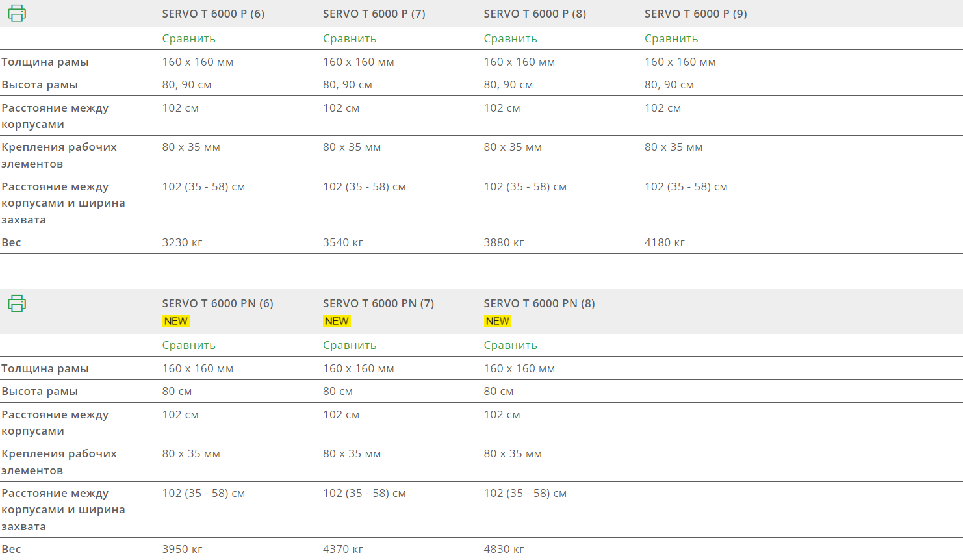Click the Толщина рамы label in the top table
The height and width of the screenshot is (560, 963).
pyautogui.click(x=45, y=62)
